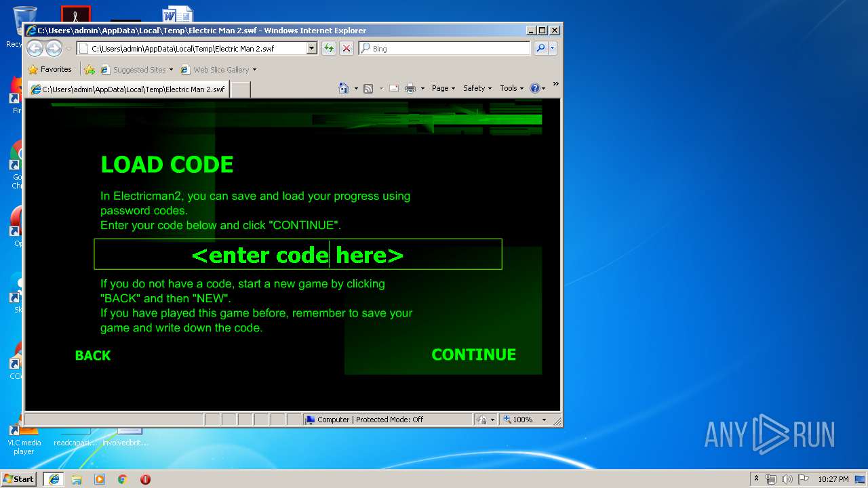This screenshot has width=868, height=488.
Task: Open the Tools menu
Action: (x=512, y=88)
